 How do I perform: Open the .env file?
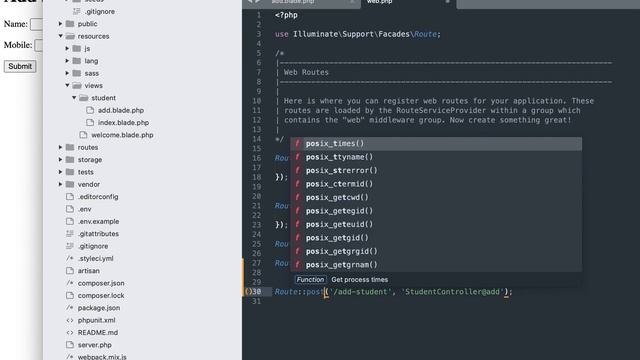84,209
